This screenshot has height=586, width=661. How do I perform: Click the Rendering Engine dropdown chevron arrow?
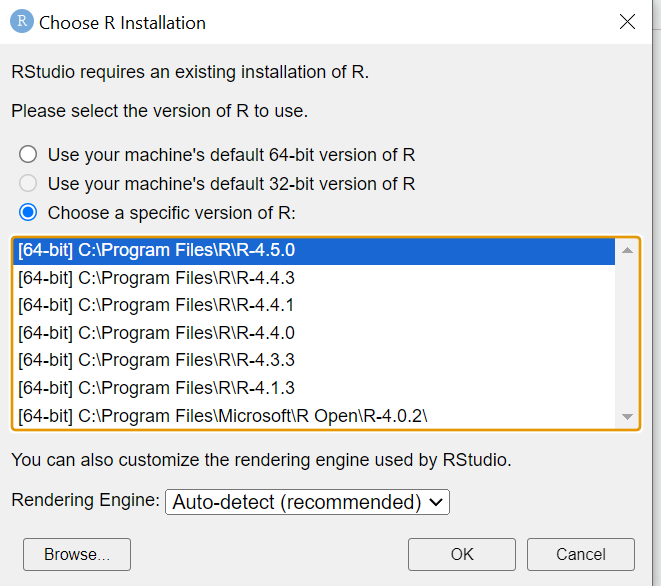tap(436, 502)
